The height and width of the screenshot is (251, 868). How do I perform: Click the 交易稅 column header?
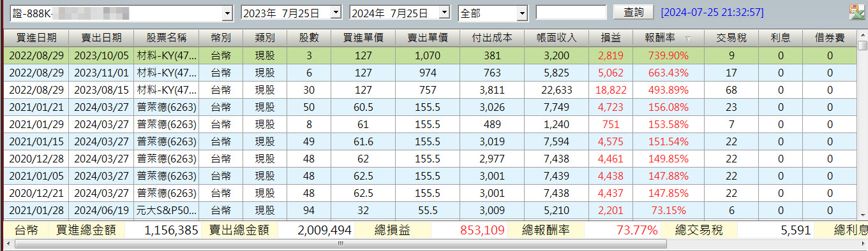(731, 38)
